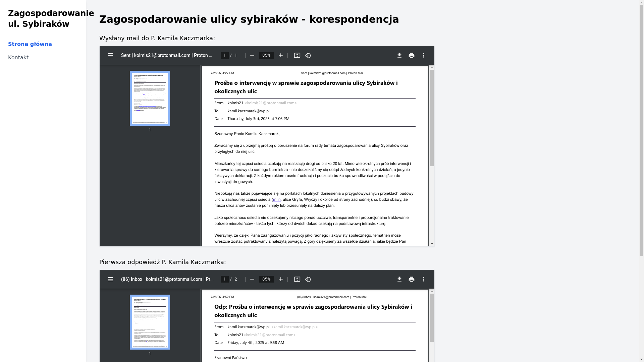Open more actions menu in Inbox reply PDF
Viewport: 644px width, 362px height.
424,279
